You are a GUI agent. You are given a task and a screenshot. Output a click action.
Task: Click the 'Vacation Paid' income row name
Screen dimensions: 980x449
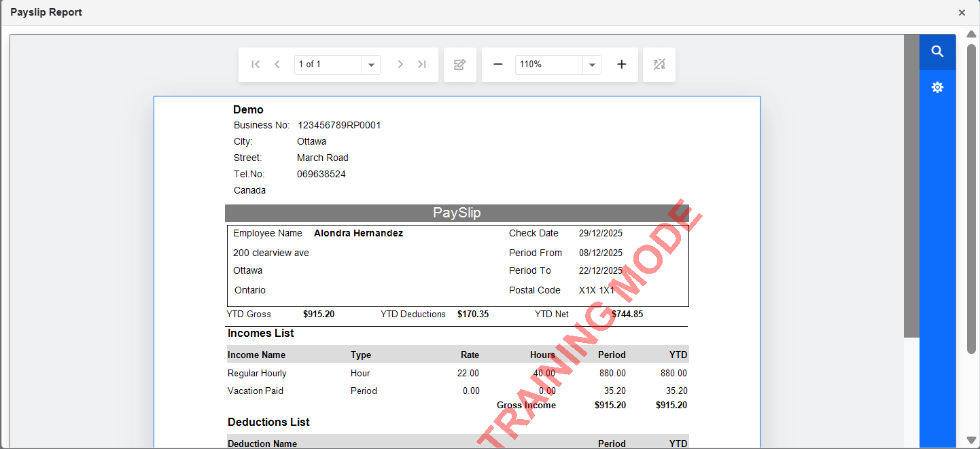[256, 391]
